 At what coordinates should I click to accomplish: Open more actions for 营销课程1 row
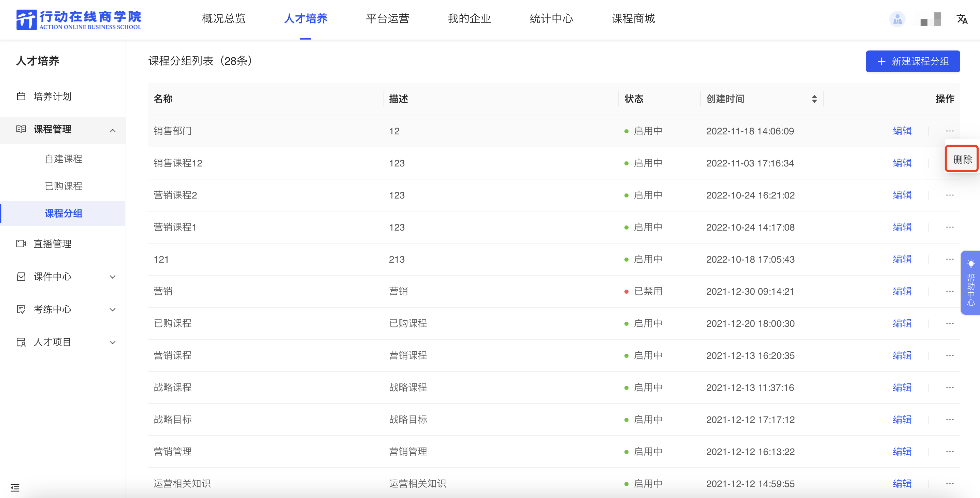[950, 227]
